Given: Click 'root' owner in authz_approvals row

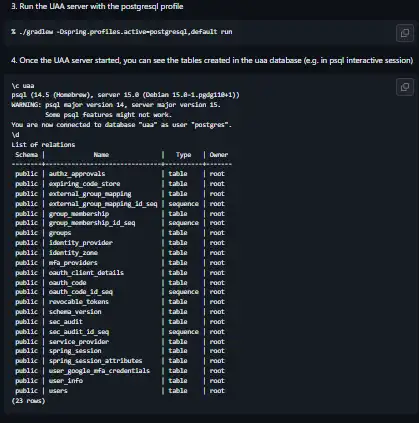Looking at the screenshot, I should click(217, 174).
